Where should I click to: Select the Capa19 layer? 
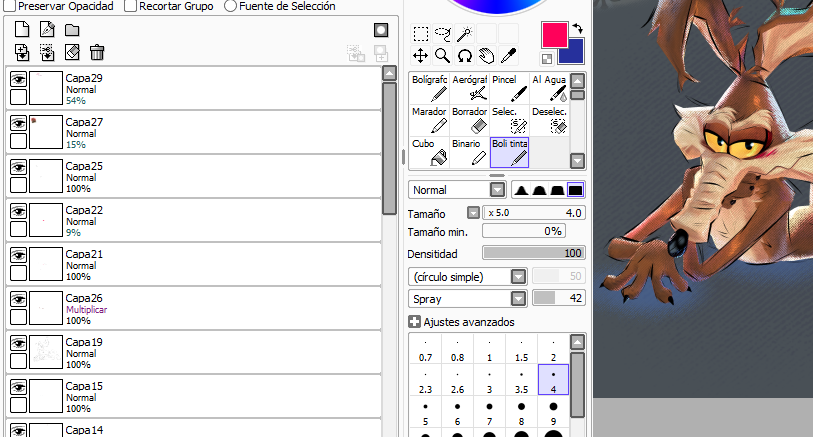(x=193, y=352)
